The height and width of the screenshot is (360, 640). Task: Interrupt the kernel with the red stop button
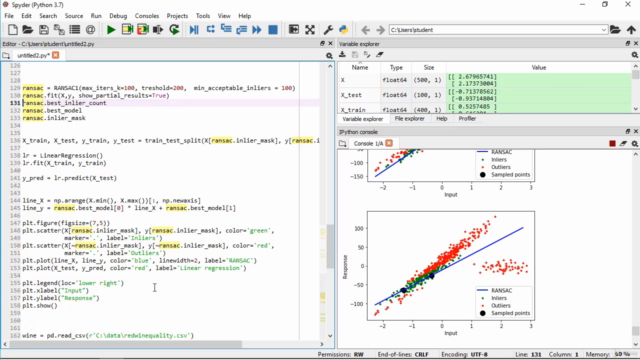pos(612,143)
